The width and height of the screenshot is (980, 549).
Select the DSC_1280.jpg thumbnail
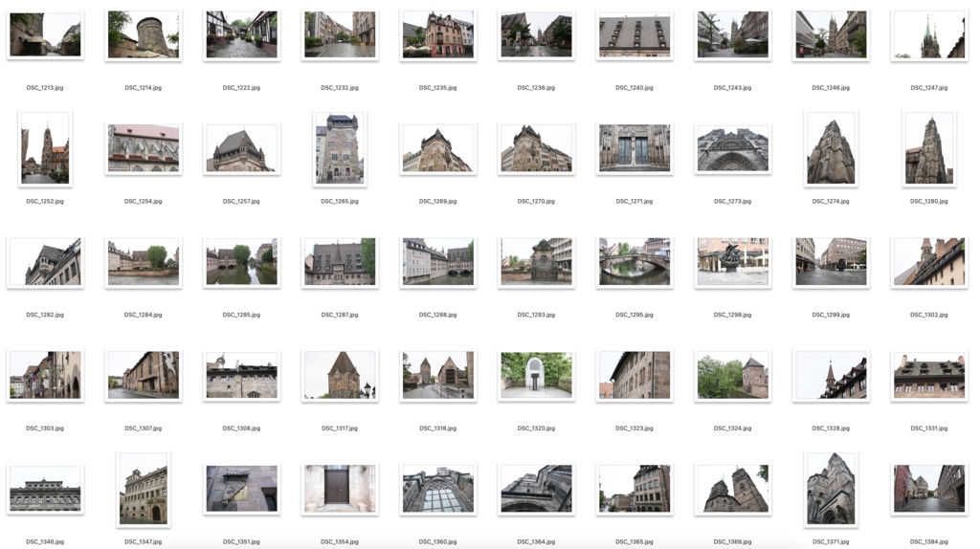928,148
